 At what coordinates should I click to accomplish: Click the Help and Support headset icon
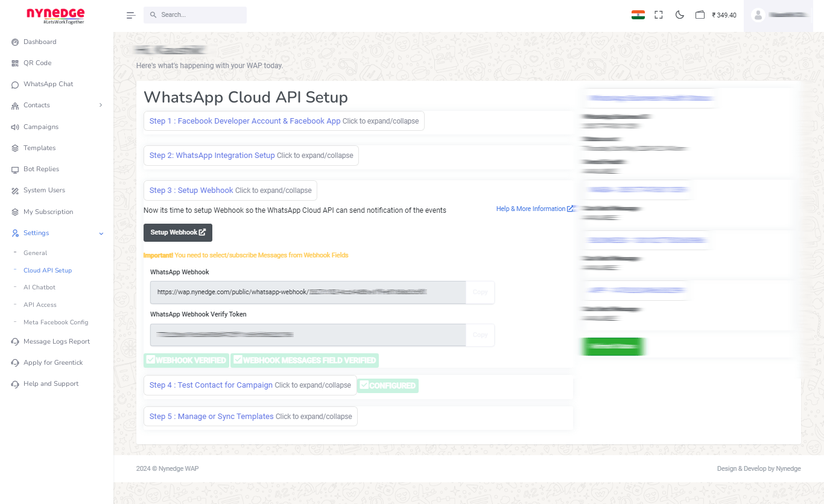tap(15, 384)
